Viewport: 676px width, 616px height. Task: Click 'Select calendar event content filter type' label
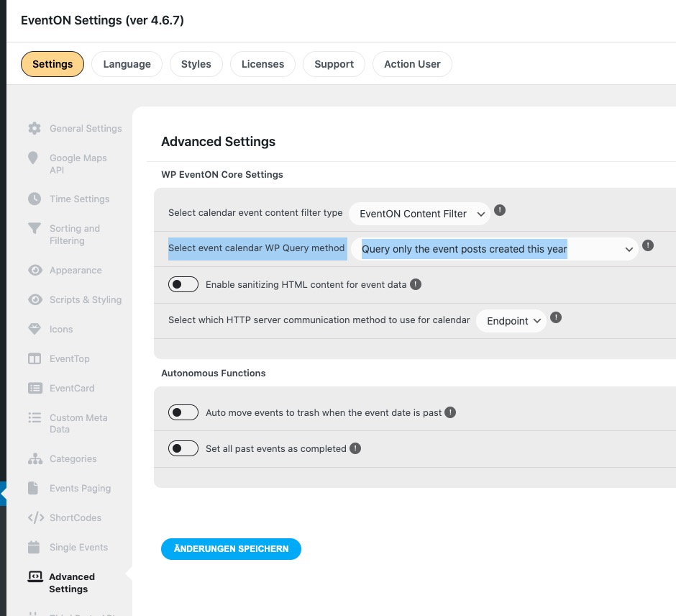[255, 212]
